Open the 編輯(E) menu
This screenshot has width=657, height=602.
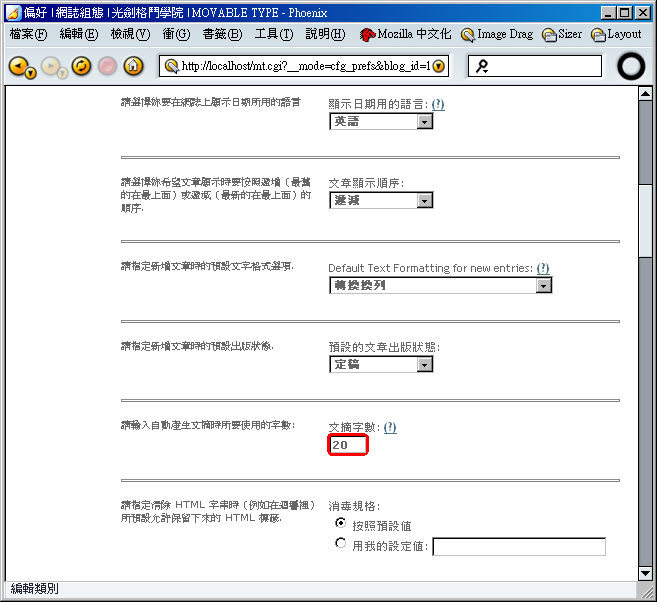(x=79, y=34)
